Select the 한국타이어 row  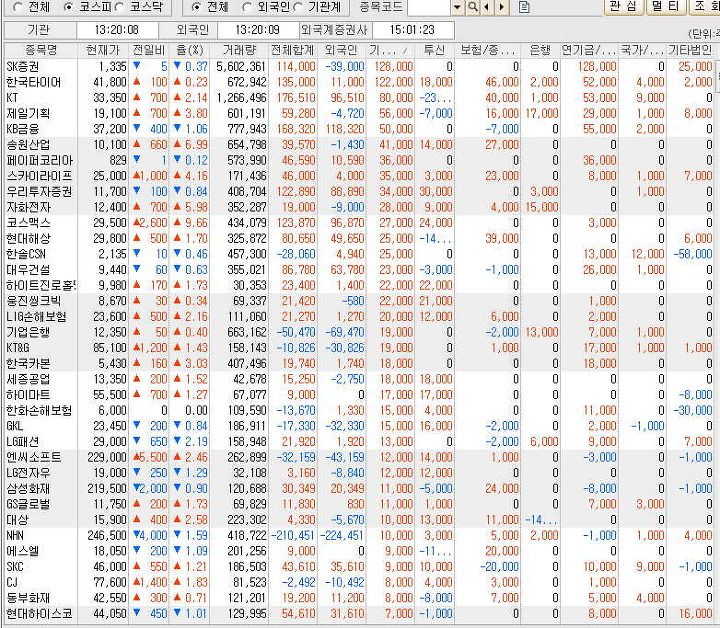359,82
